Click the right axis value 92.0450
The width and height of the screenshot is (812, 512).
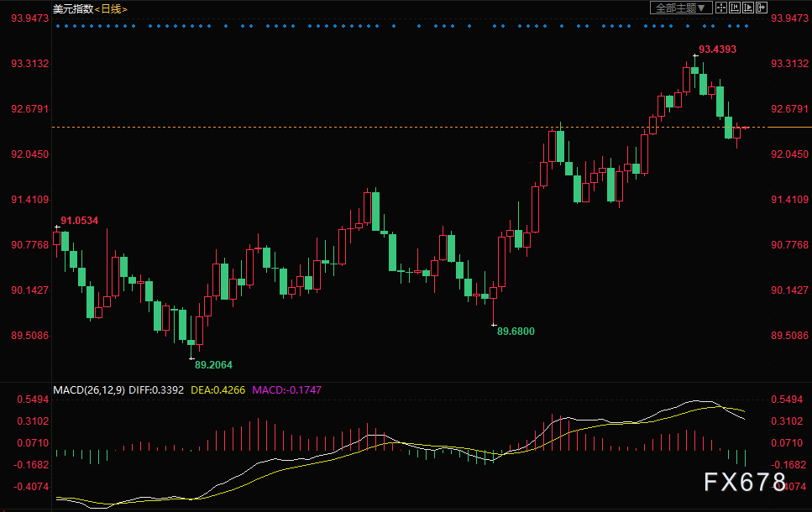(789, 154)
